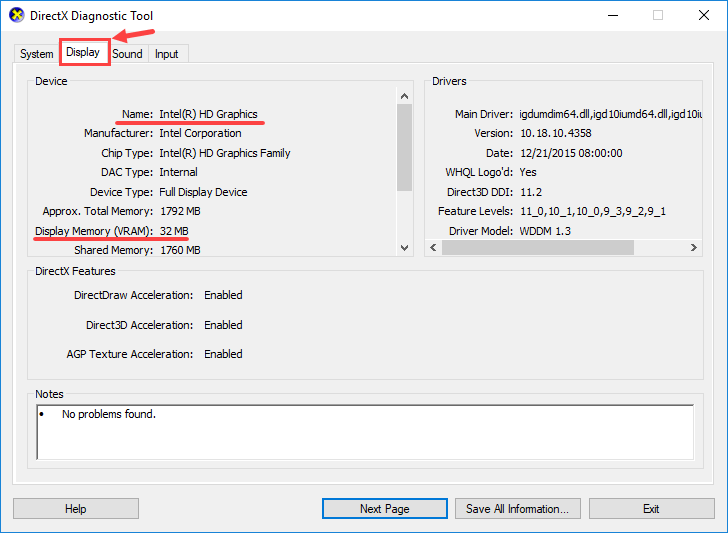This screenshot has width=728, height=533.
Task: Click the DirectX title bar icon
Action: point(17,15)
